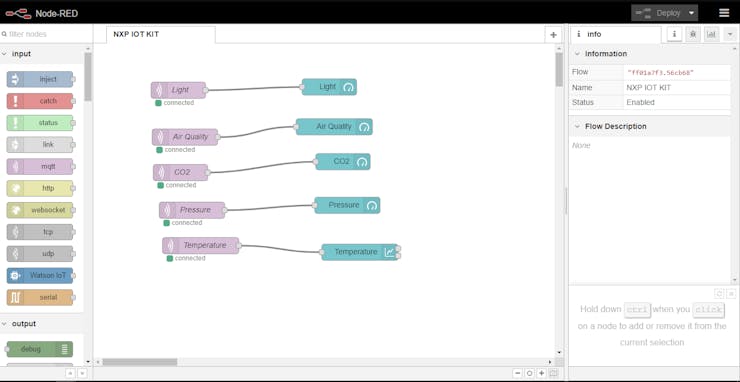Click the canvas horizontal scrollbar thumb
The height and width of the screenshot is (382, 740).
(x=140, y=362)
